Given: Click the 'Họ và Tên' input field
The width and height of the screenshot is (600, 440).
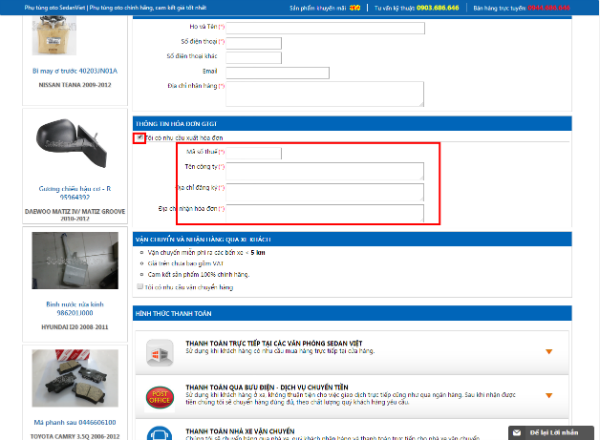Looking at the screenshot, I should pos(325,28).
